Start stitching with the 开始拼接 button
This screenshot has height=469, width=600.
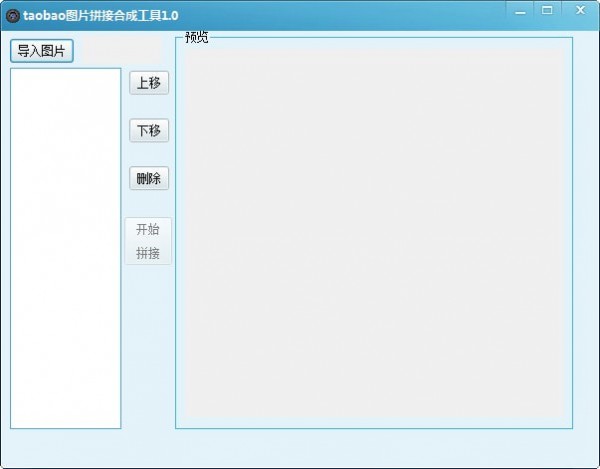148,241
